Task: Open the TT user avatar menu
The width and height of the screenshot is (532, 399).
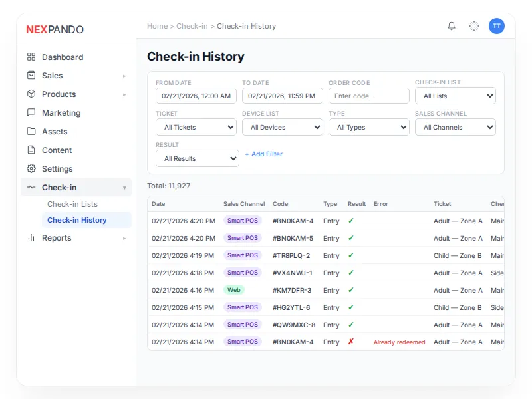Action: tap(496, 26)
